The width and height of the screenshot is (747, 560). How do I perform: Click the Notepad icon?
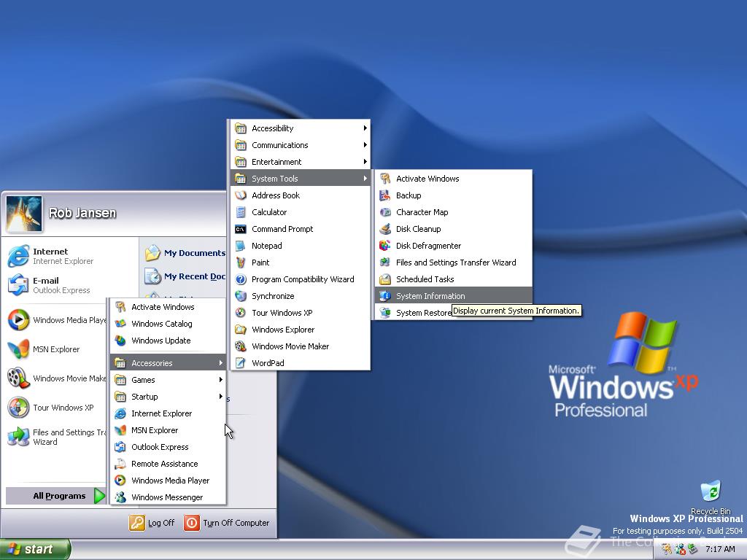pos(241,246)
